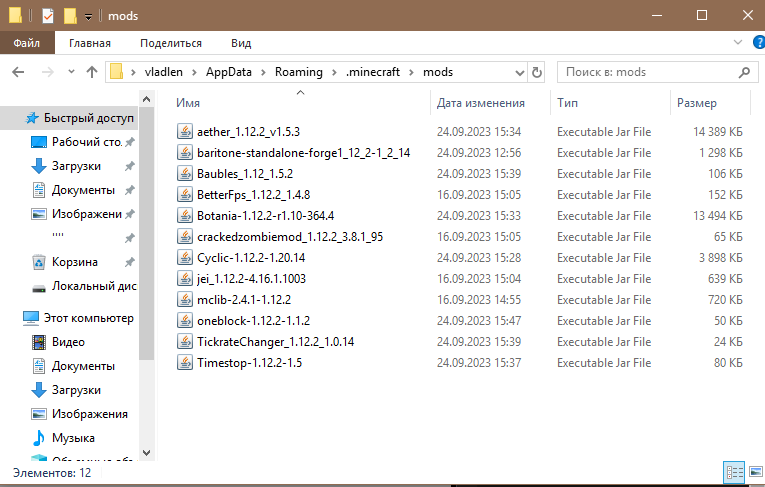
Task: Click the jar icon next to oneblock-1.12.2-1.1.2
Action: tap(184, 321)
